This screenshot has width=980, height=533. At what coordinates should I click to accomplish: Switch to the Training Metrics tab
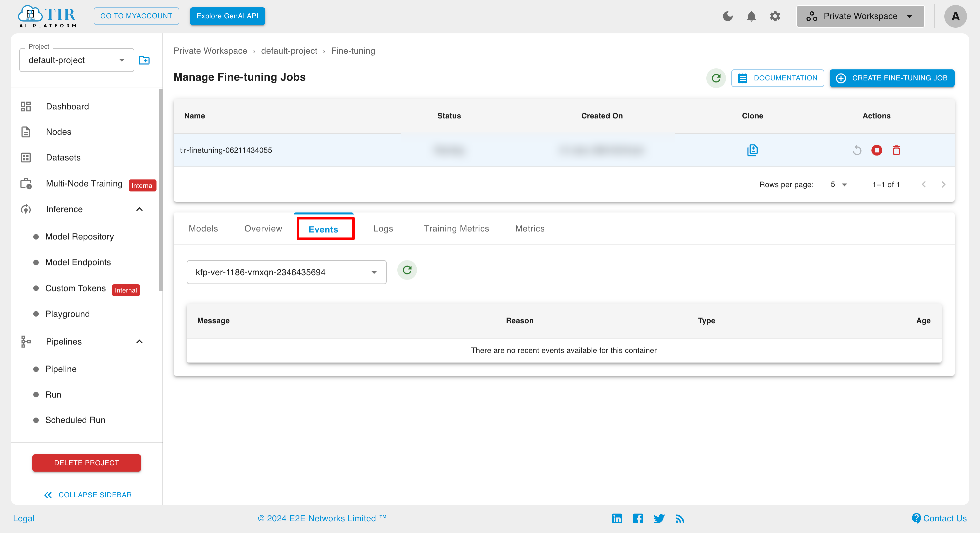[457, 228]
